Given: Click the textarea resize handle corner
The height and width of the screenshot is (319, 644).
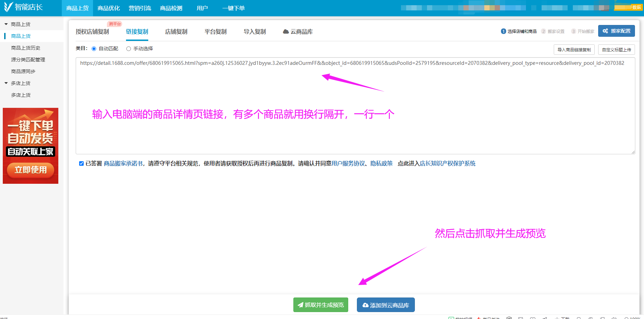Looking at the screenshot, I should click(x=633, y=152).
